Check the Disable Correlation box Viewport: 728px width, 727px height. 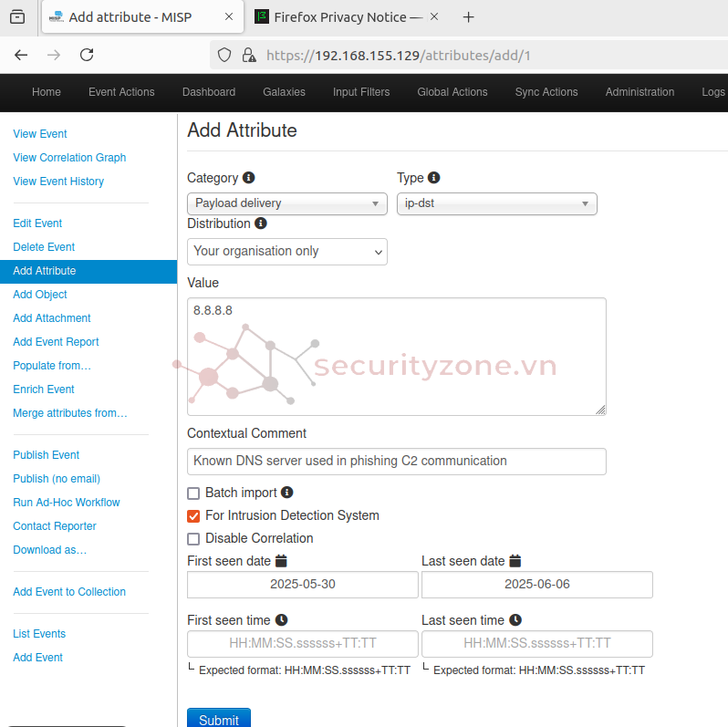pyautogui.click(x=193, y=538)
